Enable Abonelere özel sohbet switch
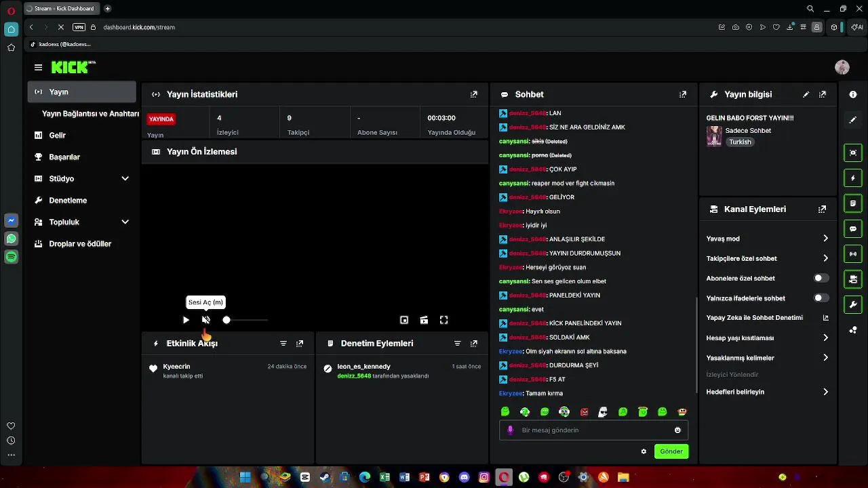 [821, 278]
